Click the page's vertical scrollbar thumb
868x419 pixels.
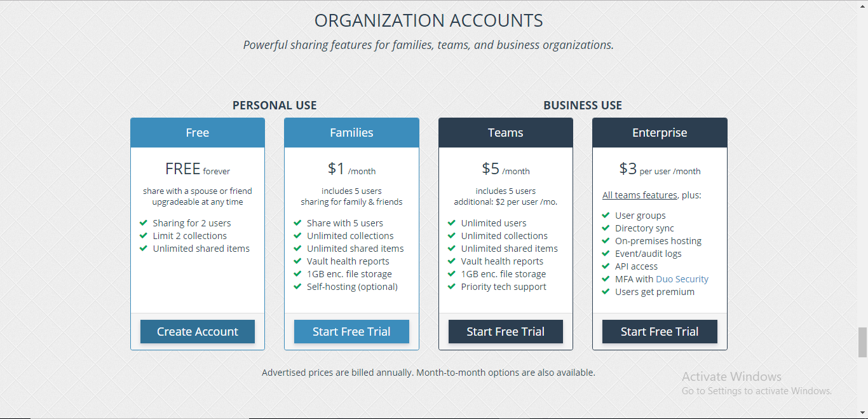(x=862, y=343)
